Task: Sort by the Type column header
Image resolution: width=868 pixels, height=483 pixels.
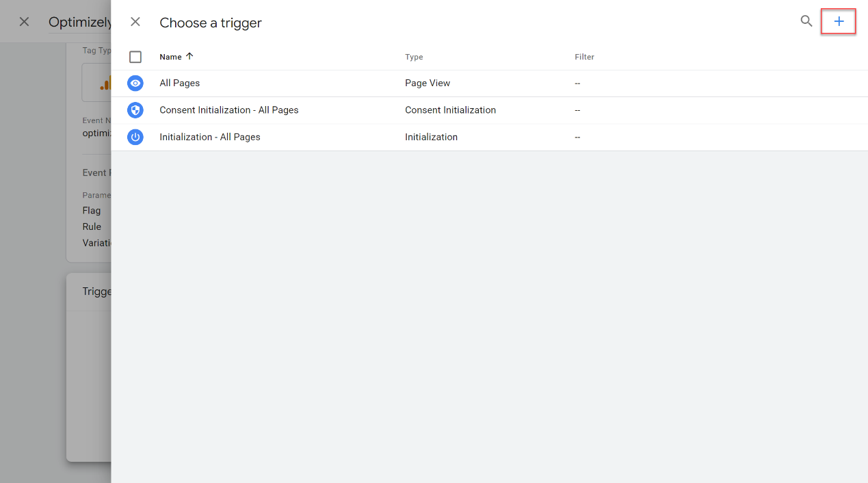Action: coord(414,57)
